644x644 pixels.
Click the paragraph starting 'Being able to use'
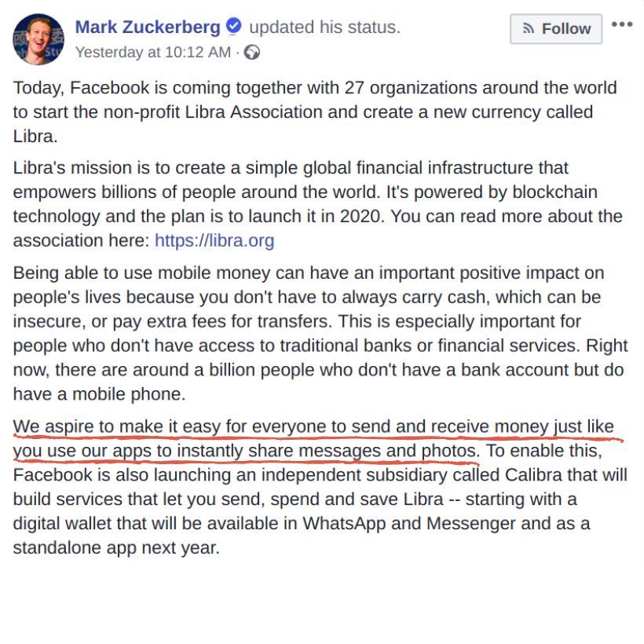(x=320, y=334)
